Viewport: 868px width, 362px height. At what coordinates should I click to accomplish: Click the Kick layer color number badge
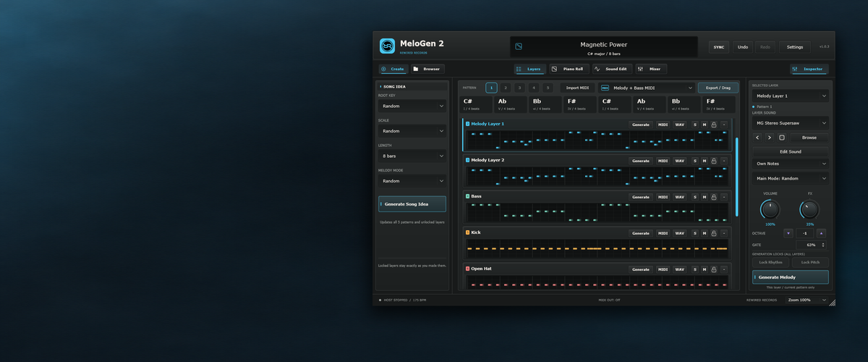pyautogui.click(x=468, y=232)
